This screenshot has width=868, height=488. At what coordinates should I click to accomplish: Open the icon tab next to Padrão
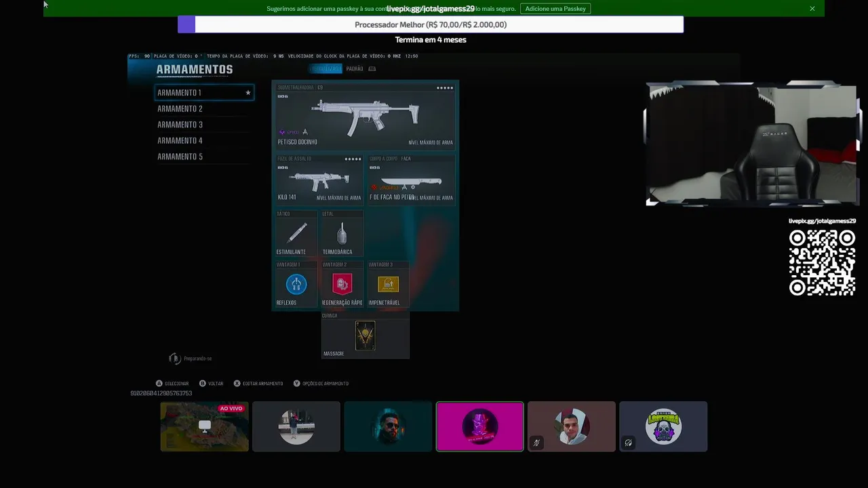(372, 68)
